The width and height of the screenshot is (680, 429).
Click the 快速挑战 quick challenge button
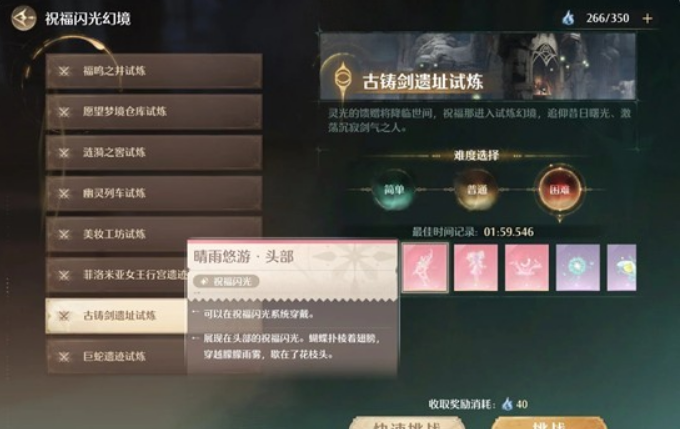(x=407, y=423)
